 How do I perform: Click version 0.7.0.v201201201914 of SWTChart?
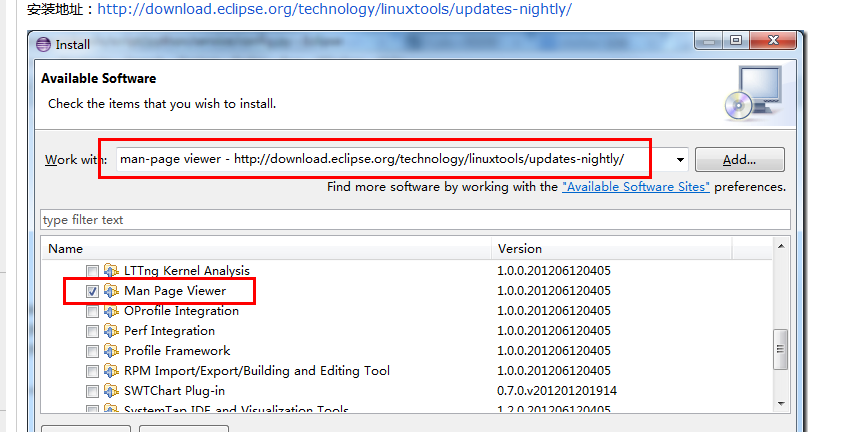(557, 391)
